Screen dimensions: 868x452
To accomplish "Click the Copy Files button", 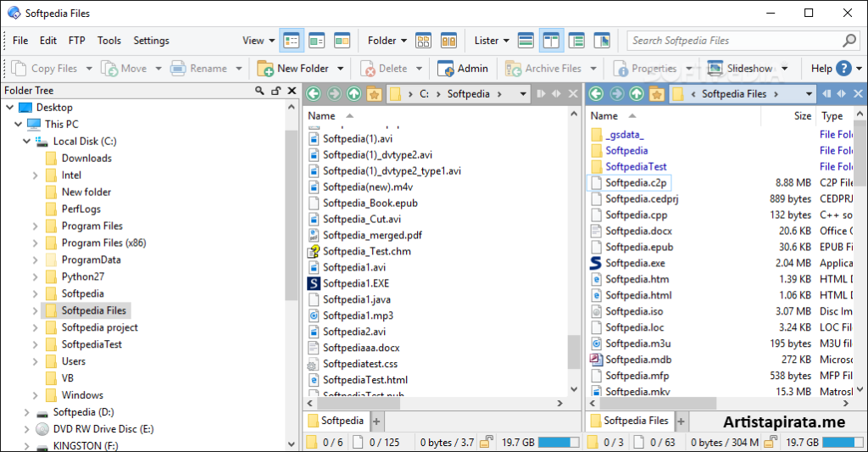I will [45, 68].
